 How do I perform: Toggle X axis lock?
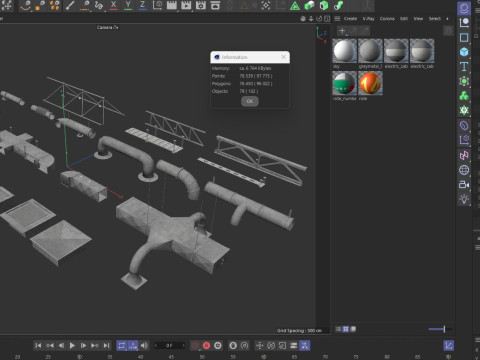click(x=114, y=5)
